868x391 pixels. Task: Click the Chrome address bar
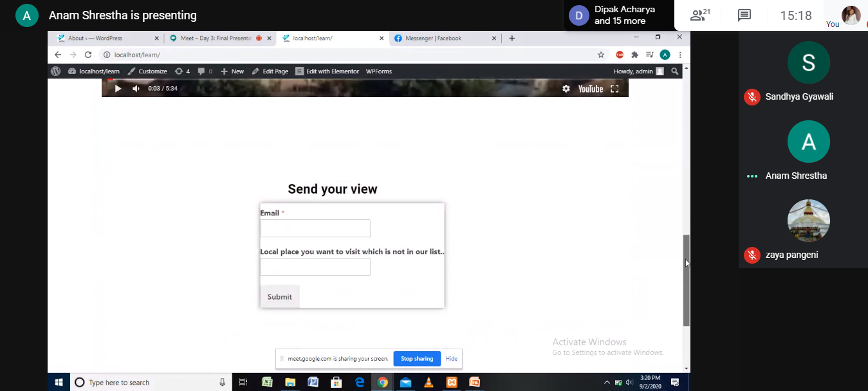(347, 55)
